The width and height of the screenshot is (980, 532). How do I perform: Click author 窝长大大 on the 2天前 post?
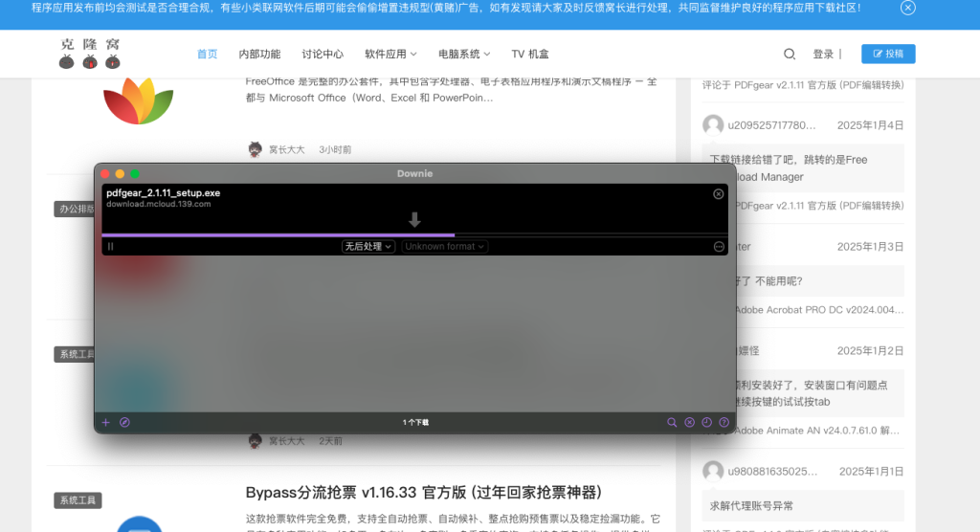[x=286, y=441]
